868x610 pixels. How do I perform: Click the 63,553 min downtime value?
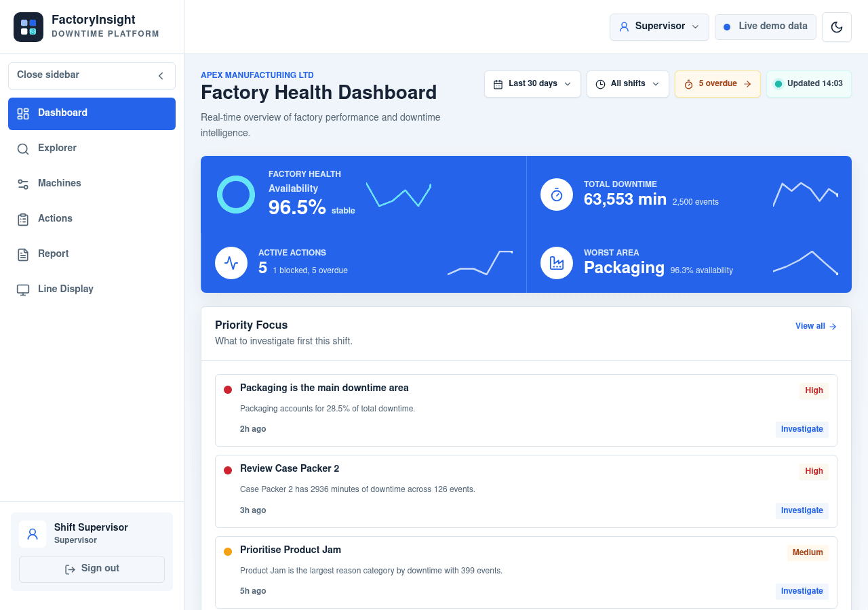point(625,199)
